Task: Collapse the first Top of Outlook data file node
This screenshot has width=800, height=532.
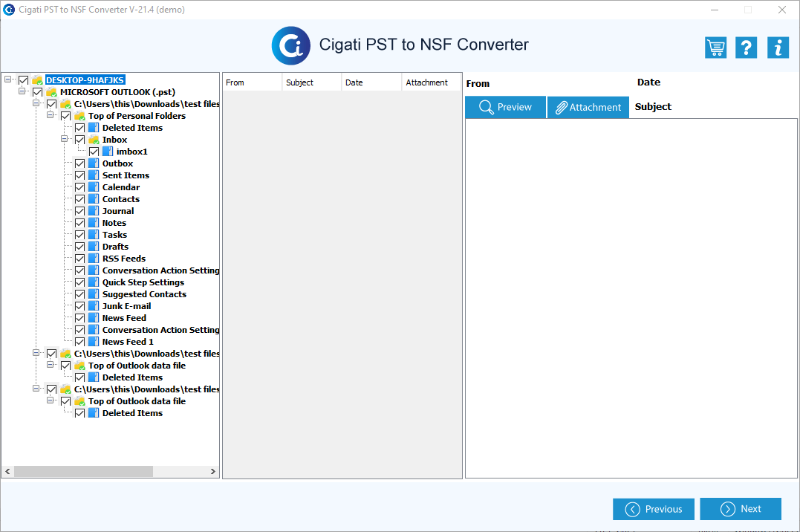Action: point(50,365)
